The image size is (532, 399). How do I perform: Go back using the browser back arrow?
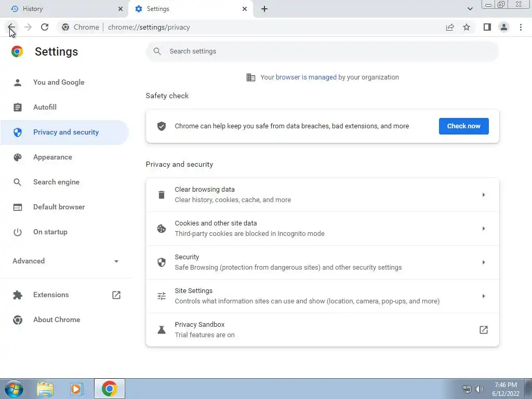click(11, 27)
